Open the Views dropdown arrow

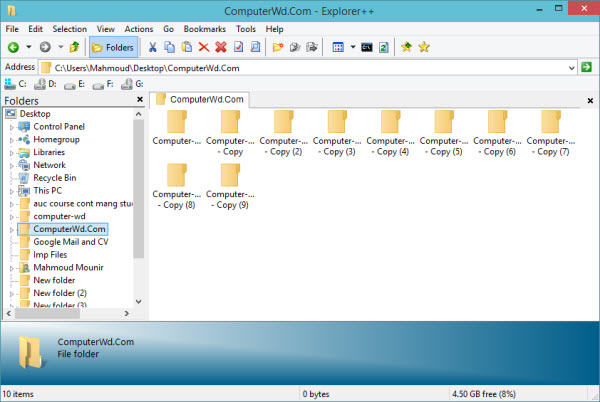[353, 47]
